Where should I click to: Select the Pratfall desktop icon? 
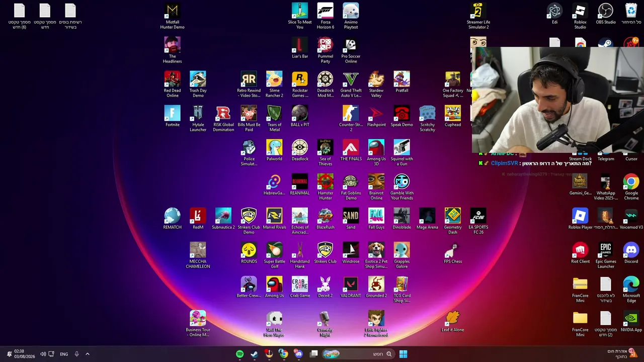click(x=401, y=82)
